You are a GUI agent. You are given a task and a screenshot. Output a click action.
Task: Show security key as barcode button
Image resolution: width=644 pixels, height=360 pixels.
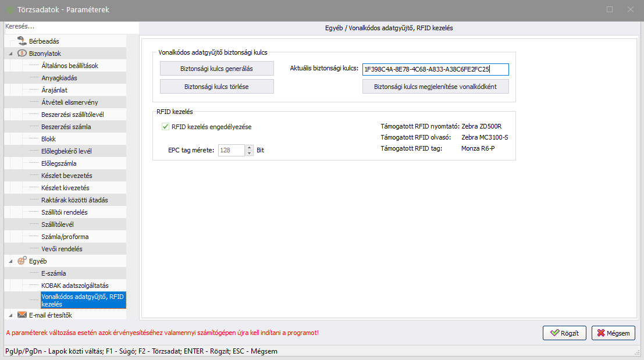point(435,87)
